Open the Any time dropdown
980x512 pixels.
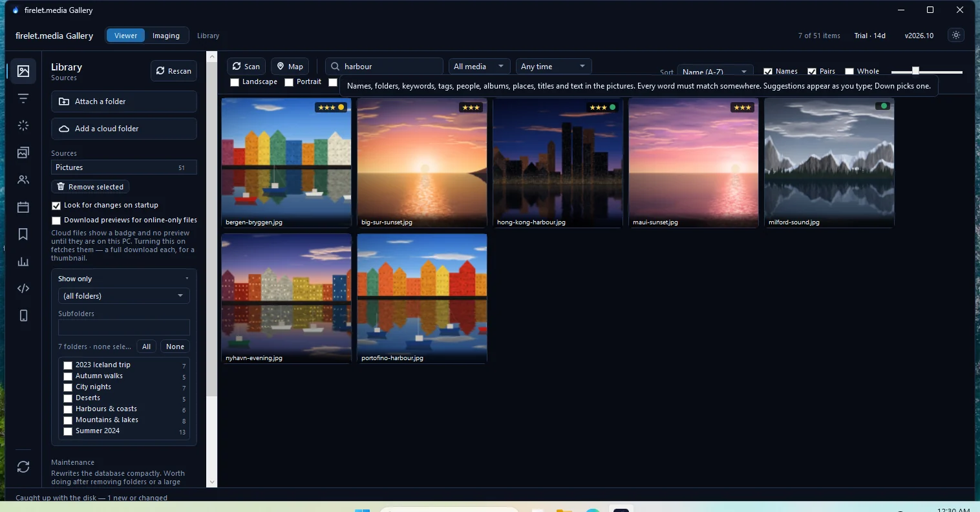point(553,67)
